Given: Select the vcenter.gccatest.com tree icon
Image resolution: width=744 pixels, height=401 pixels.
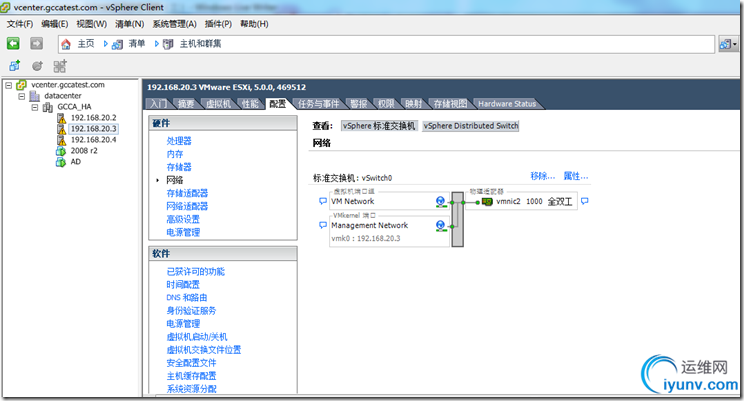Looking at the screenshot, I should [21, 85].
